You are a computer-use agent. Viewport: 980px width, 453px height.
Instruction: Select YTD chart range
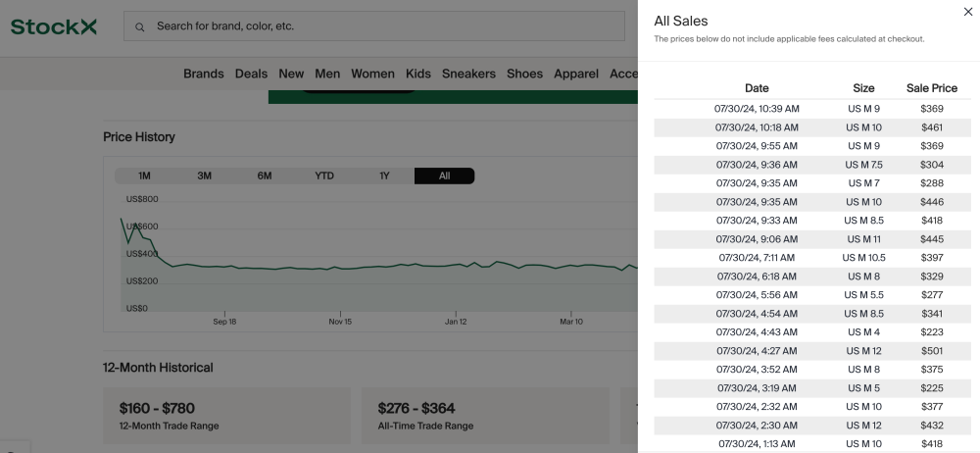pyautogui.click(x=324, y=176)
